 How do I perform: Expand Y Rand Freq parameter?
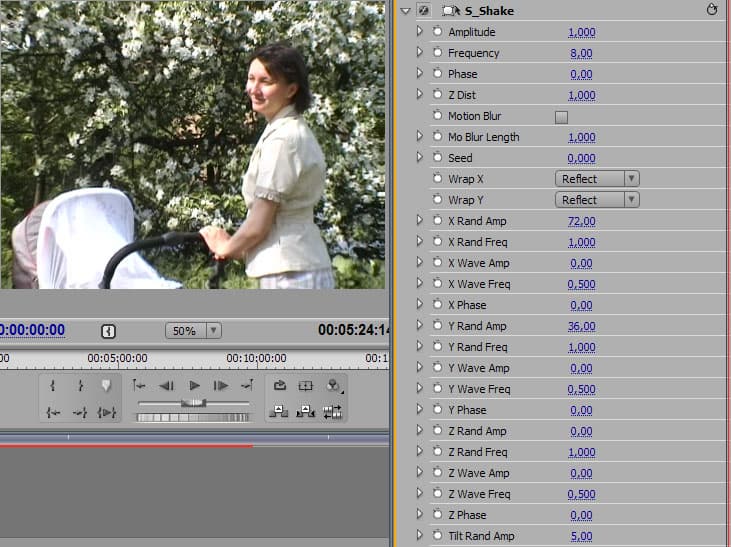pyautogui.click(x=420, y=346)
